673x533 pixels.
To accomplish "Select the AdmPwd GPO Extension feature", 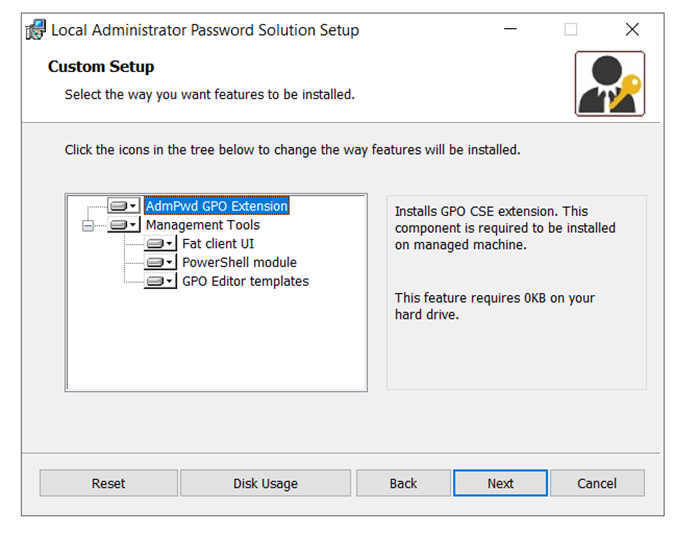I will pyautogui.click(x=217, y=206).
